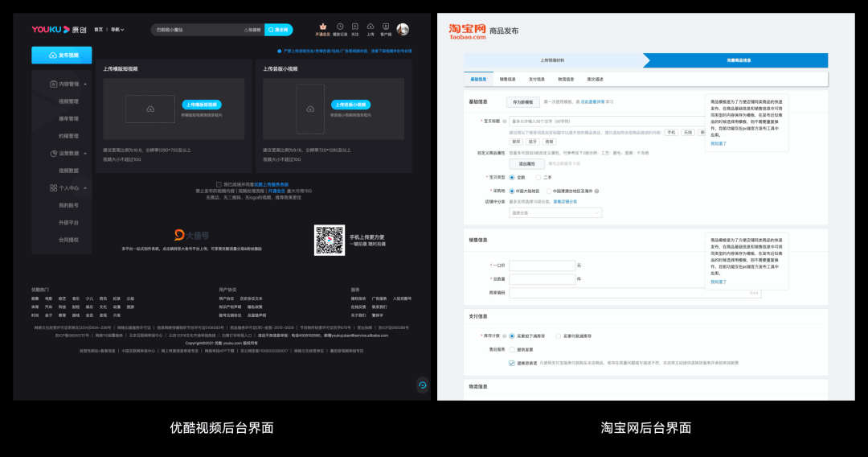Click the 首页 menu item in Youku header

coord(99,30)
